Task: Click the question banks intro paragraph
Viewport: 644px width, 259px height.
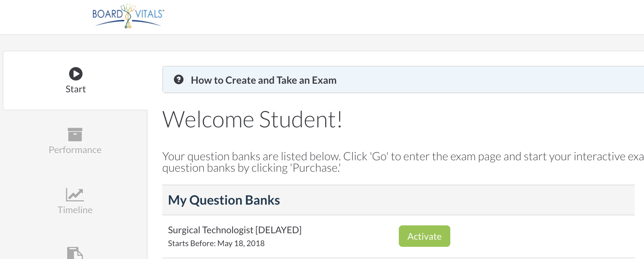Action: [403, 162]
